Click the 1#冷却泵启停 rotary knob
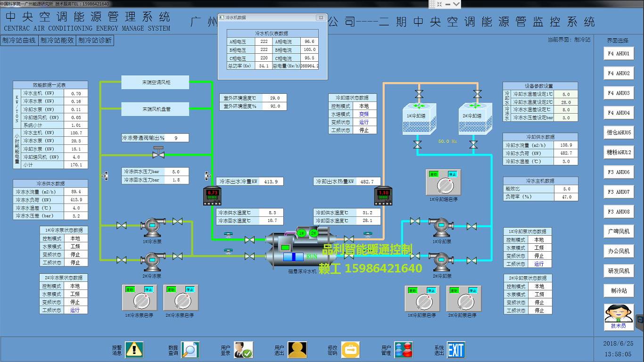This screenshot has height=362, width=644. [422, 301]
